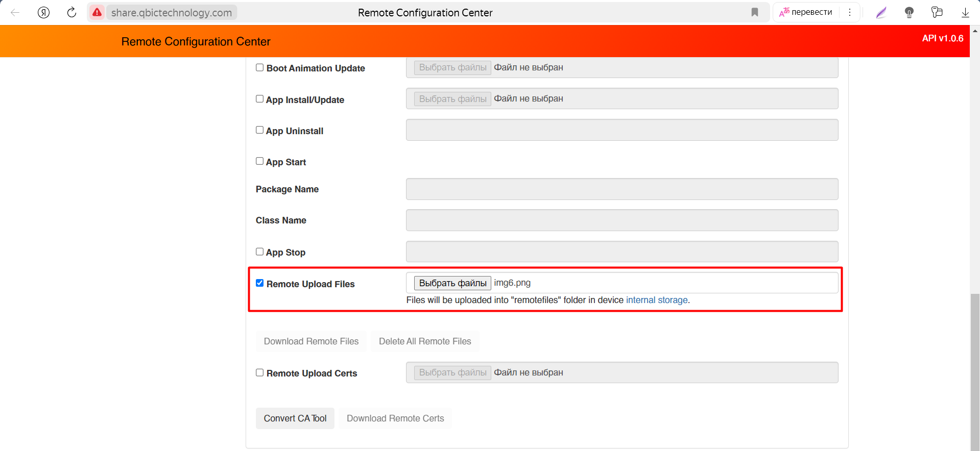This screenshot has width=980, height=451.
Task: Open the tabs collection icon
Action: [937, 12]
